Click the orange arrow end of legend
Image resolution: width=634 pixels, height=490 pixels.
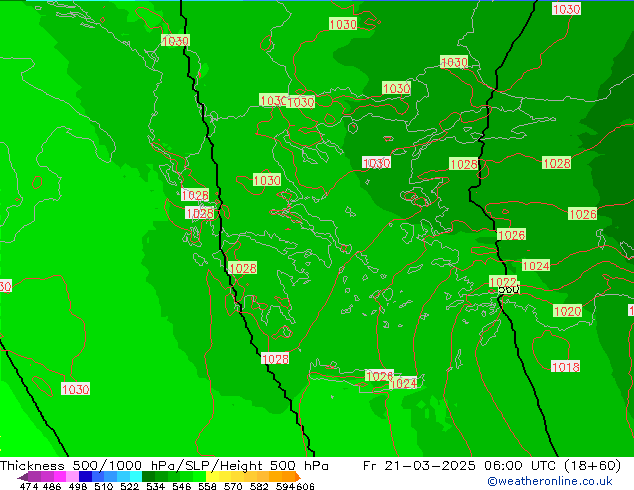298,477
